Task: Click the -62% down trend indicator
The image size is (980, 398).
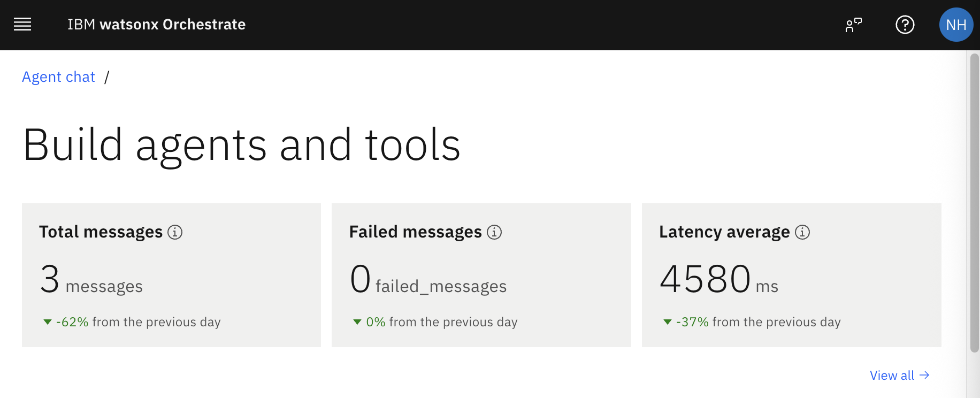Action: tap(48, 322)
